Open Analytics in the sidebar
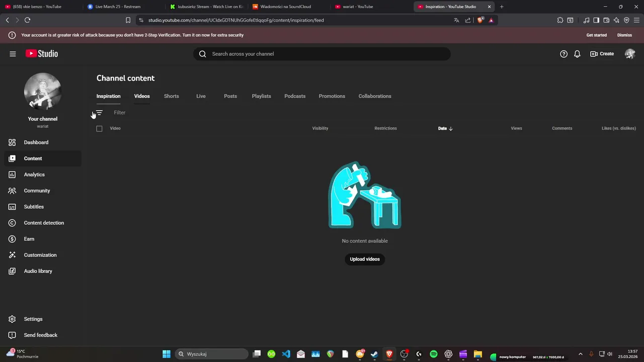The image size is (644, 362). [42, 174]
